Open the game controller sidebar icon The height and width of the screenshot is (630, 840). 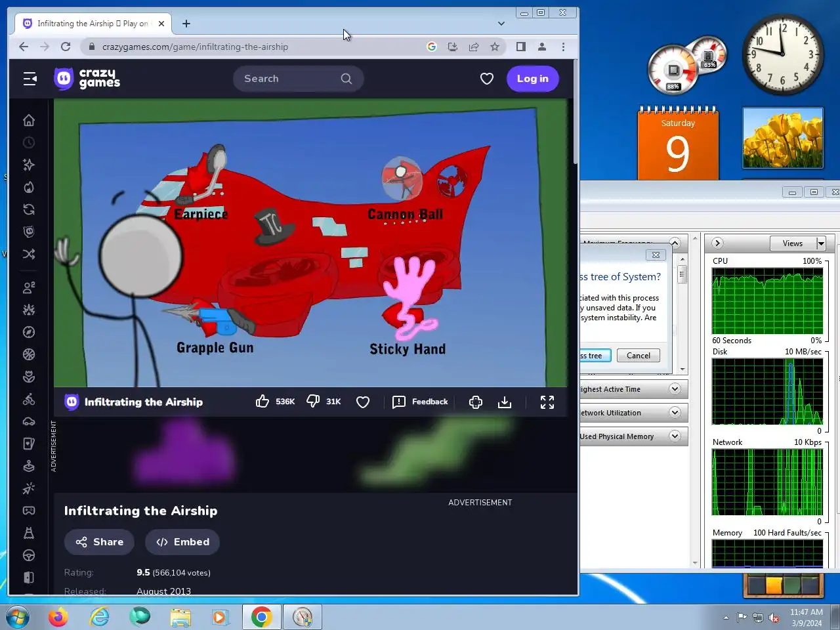pos(29,511)
